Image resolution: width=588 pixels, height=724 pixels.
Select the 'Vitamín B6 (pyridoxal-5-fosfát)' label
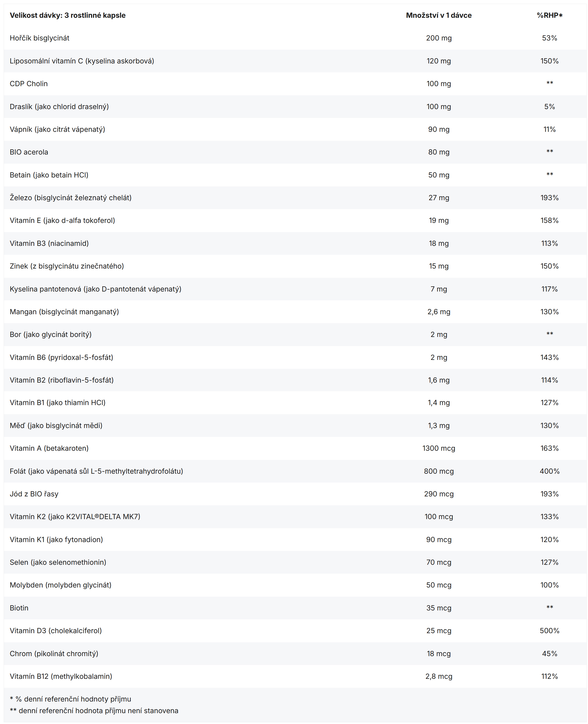coord(61,357)
